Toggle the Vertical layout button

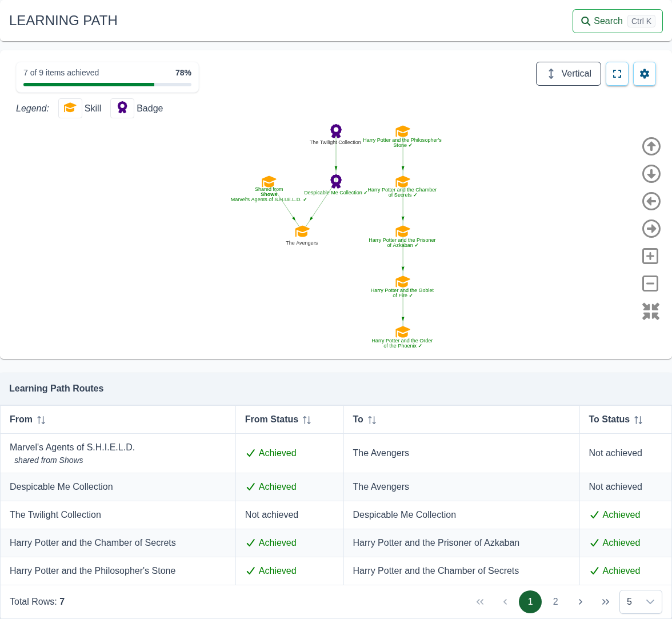[x=568, y=74]
